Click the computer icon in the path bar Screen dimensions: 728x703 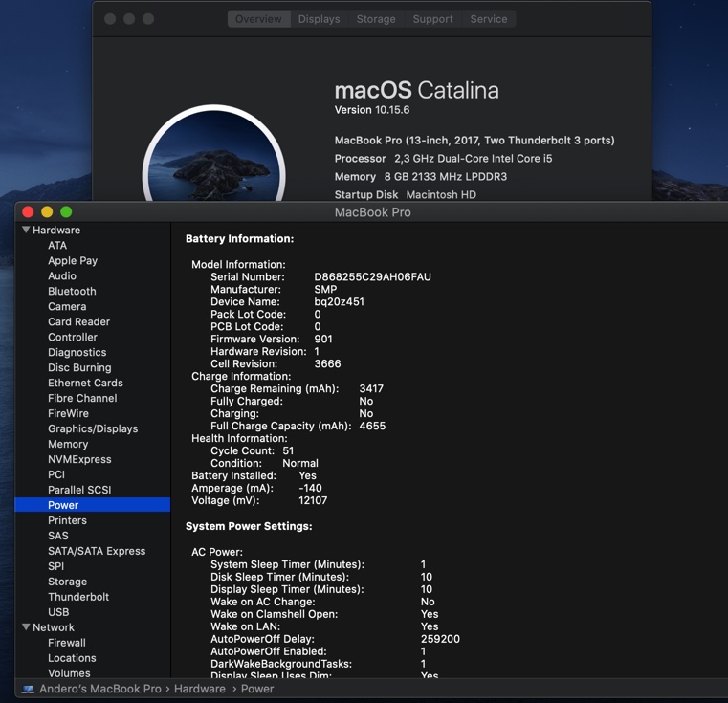pos(28,689)
